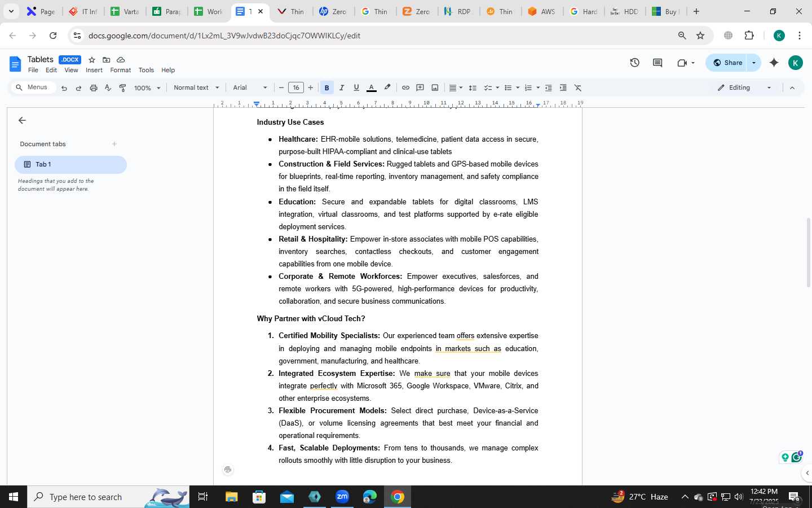Check the cloud document status icon
The height and width of the screenshot is (508, 812).
pos(121,60)
